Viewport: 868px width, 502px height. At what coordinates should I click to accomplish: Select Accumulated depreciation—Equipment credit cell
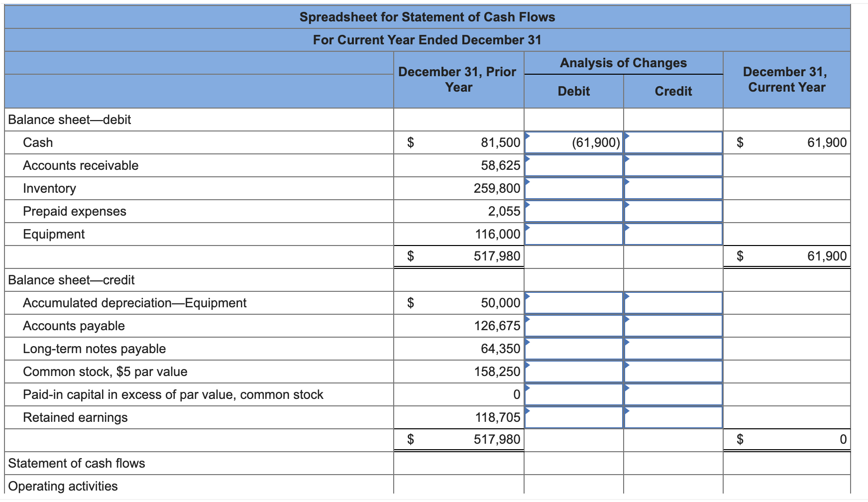tap(673, 303)
